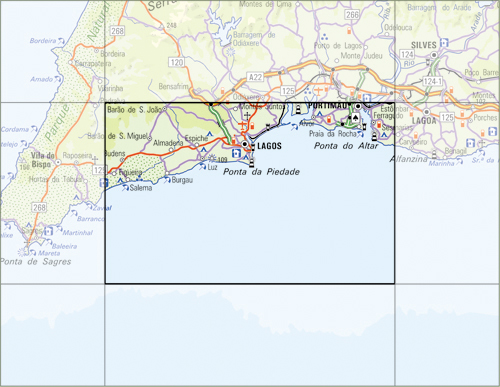Click the blue icon beside the SILVES label
500x387 pixels.
click(444, 43)
